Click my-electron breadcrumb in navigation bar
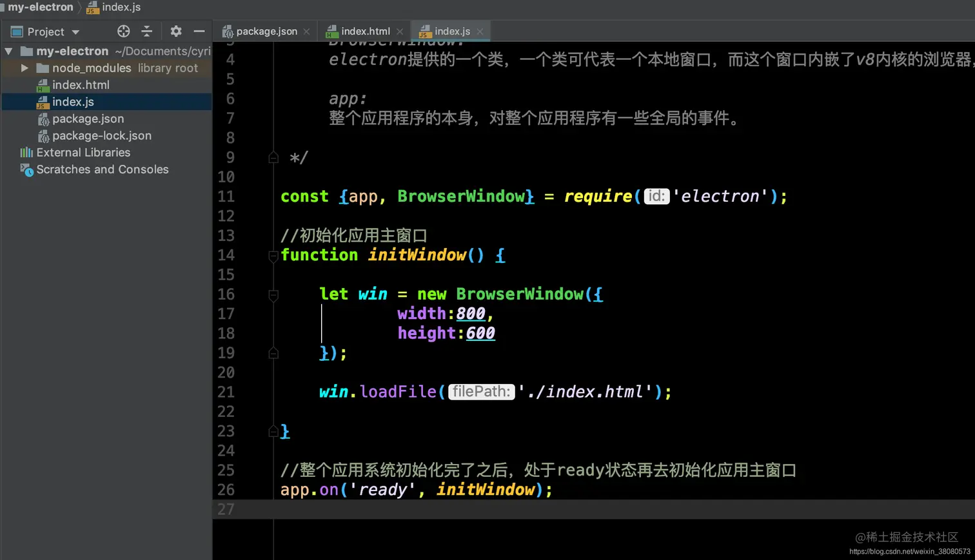The height and width of the screenshot is (560, 975). (40, 7)
